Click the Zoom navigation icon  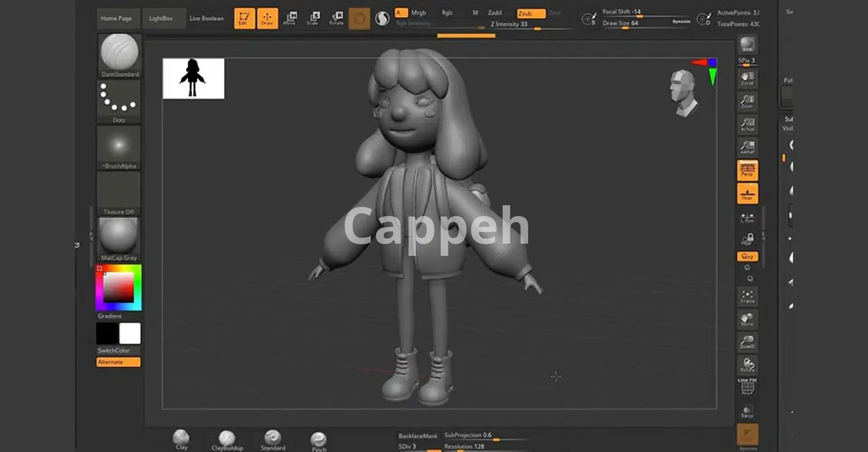pyautogui.click(x=747, y=101)
